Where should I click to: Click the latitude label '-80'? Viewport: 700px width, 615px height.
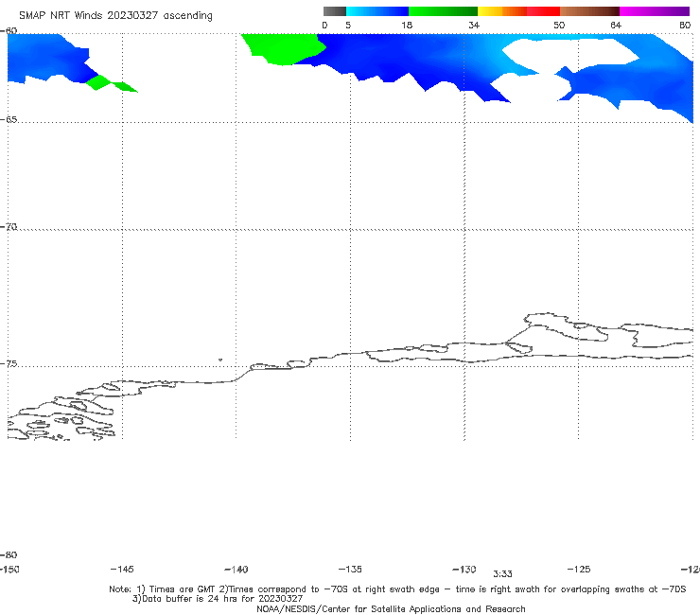(9, 555)
